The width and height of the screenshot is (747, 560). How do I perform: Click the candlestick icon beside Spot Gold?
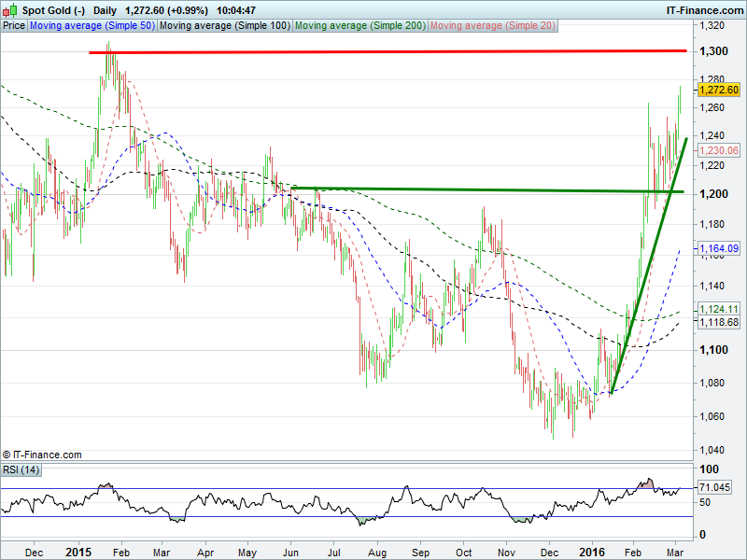point(11,10)
